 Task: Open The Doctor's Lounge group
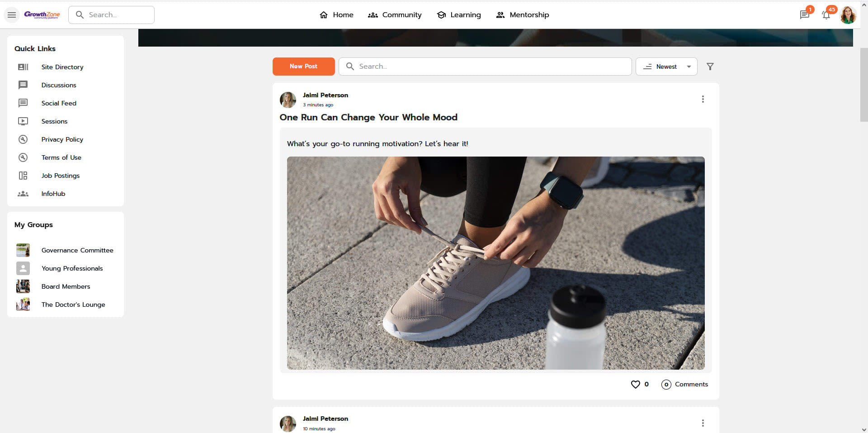point(73,305)
